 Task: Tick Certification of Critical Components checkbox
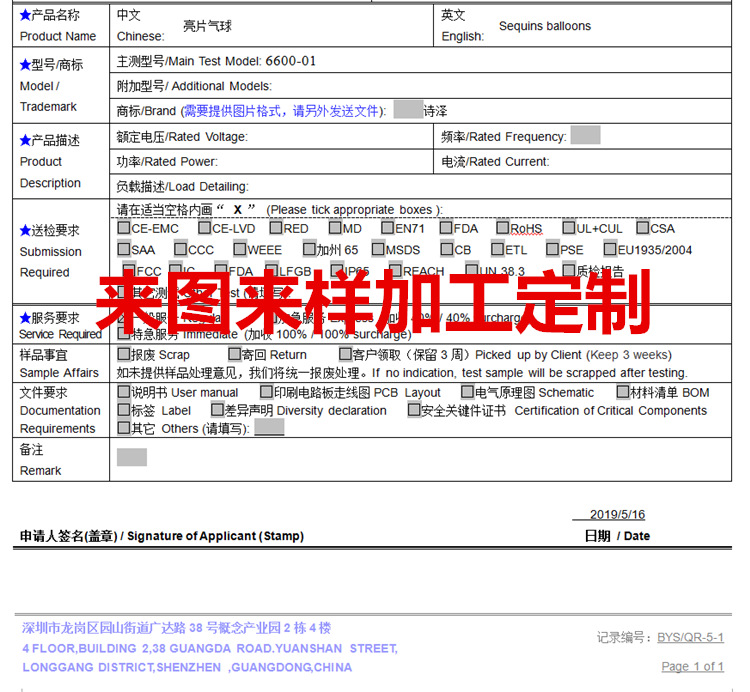[414, 409]
